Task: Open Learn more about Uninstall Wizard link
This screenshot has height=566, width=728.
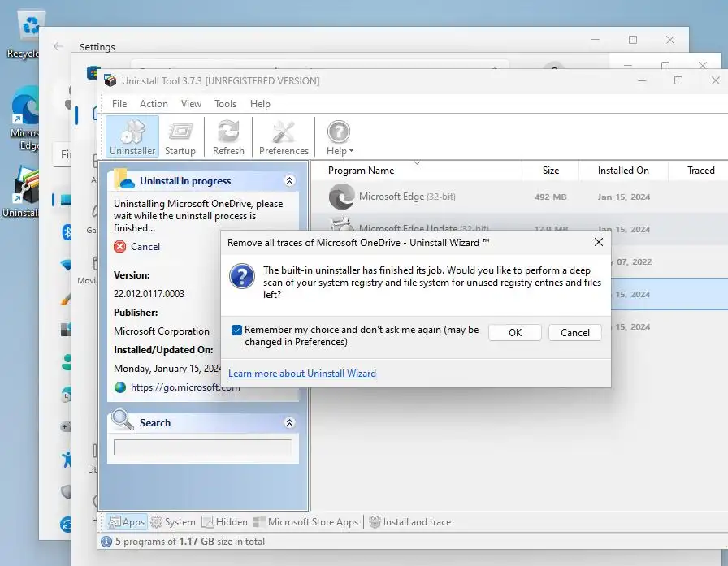Action: (x=302, y=373)
